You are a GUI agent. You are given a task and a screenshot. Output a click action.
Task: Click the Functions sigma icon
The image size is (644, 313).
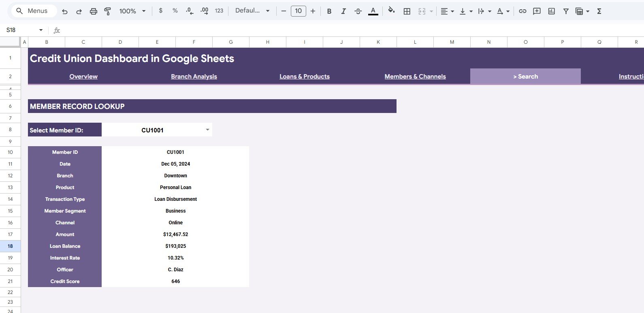(x=599, y=11)
